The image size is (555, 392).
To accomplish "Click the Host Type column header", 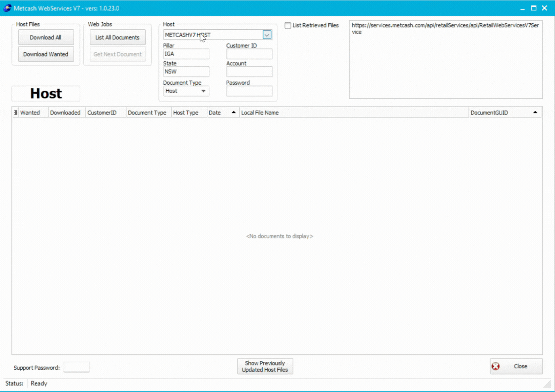I will click(186, 112).
